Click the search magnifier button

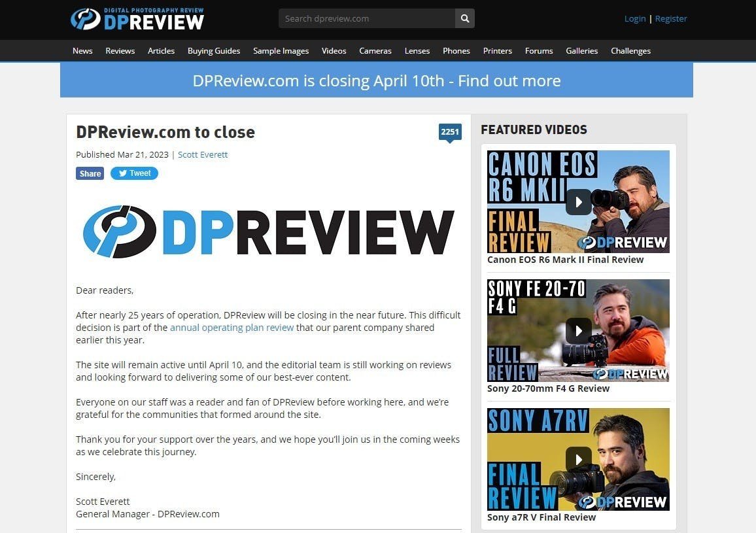[x=464, y=18]
